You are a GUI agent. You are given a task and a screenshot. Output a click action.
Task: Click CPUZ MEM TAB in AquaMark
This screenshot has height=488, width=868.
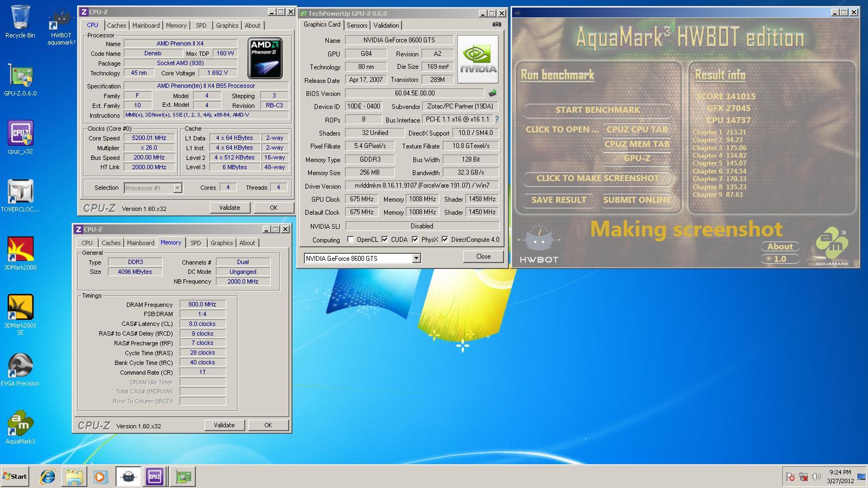pos(637,144)
